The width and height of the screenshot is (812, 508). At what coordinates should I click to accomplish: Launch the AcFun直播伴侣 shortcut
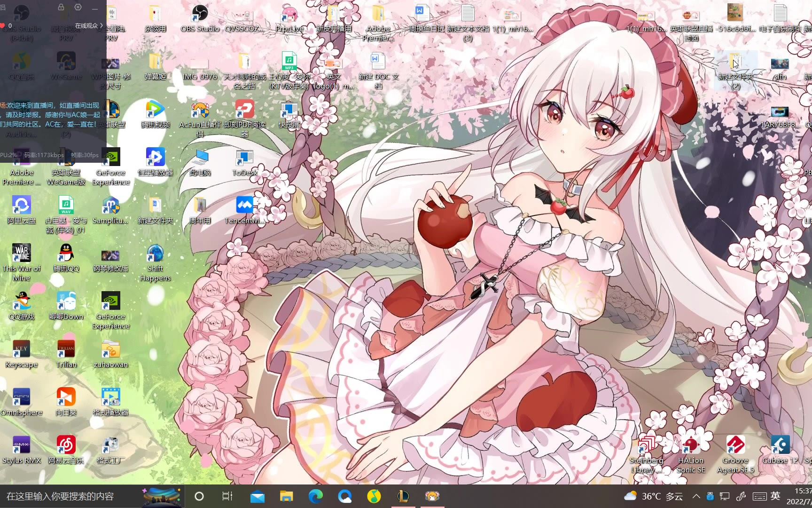[200, 119]
